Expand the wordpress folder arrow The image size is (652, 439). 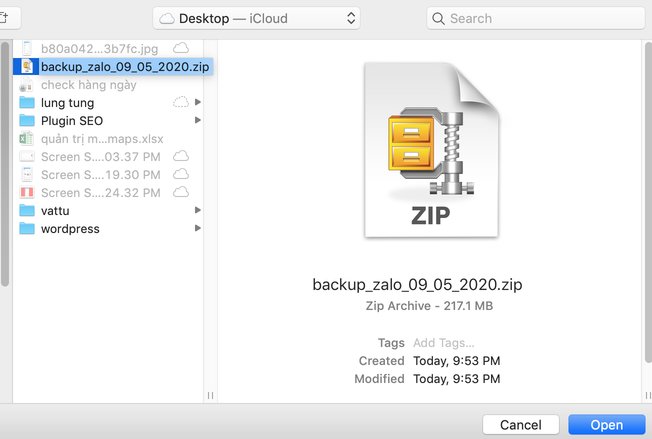coord(198,229)
